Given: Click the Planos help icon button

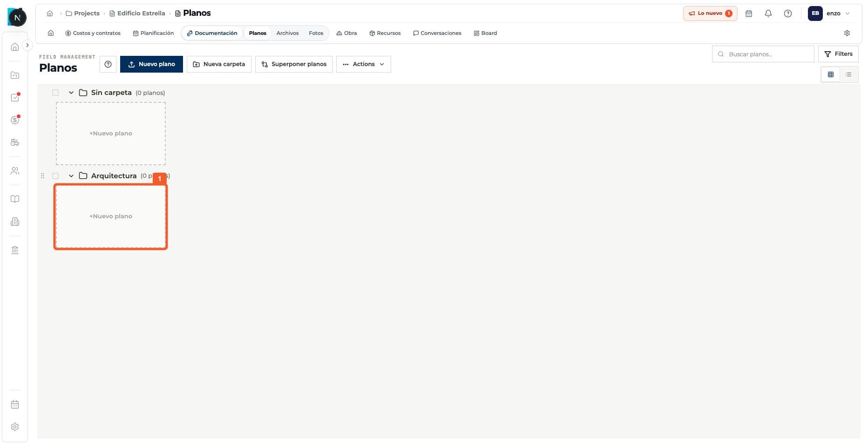Looking at the screenshot, I should click(108, 64).
